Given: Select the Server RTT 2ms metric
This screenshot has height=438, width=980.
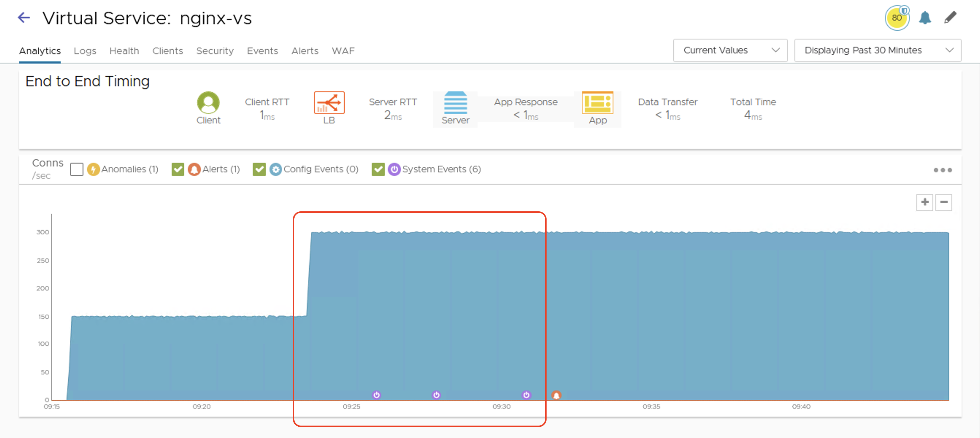Looking at the screenshot, I should pyautogui.click(x=393, y=109).
